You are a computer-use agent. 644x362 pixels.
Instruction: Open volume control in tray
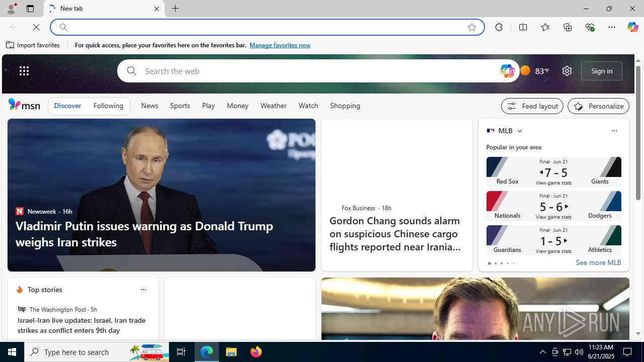click(579, 352)
